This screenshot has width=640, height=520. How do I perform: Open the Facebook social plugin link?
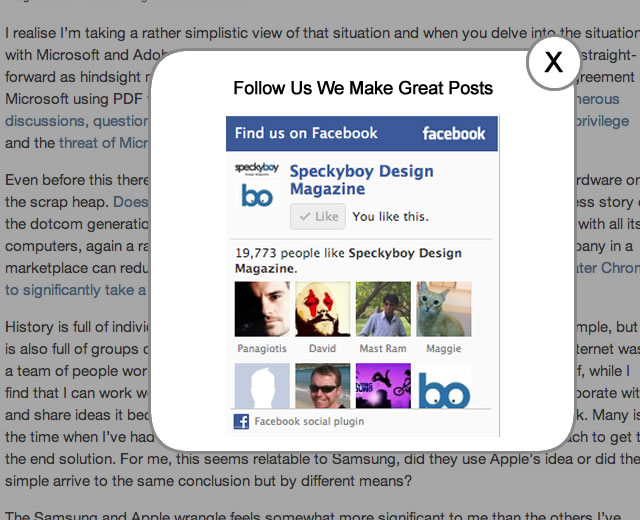coord(309,421)
